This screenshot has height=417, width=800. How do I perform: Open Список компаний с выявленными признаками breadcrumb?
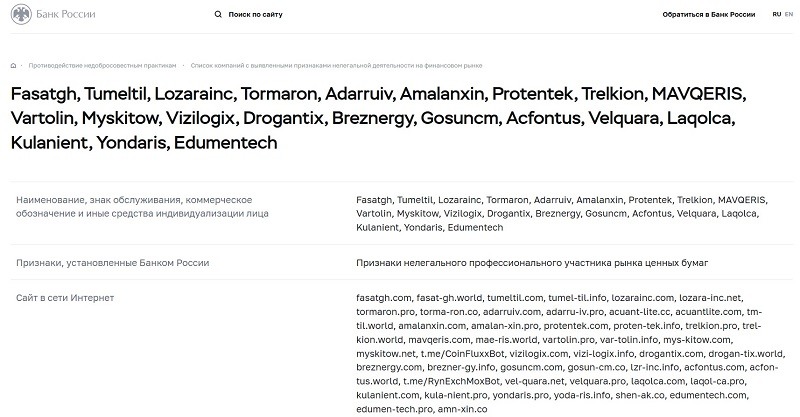(x=336, y=65)
